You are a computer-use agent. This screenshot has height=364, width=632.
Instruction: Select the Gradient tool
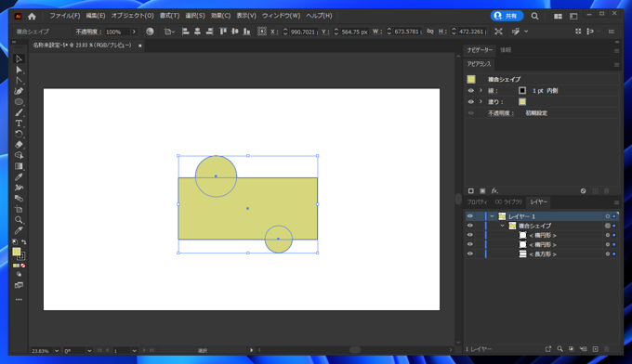19,166
